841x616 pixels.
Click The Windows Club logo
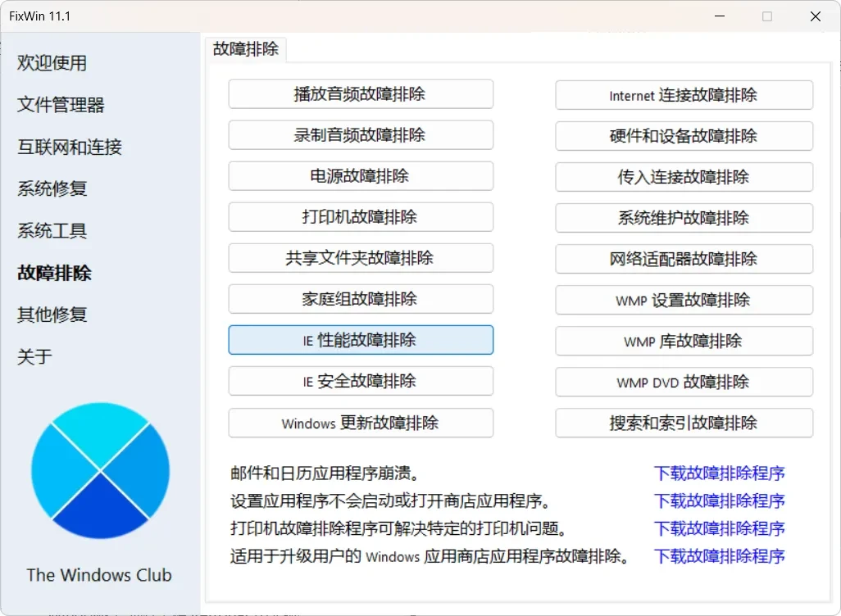click(100, 471)
